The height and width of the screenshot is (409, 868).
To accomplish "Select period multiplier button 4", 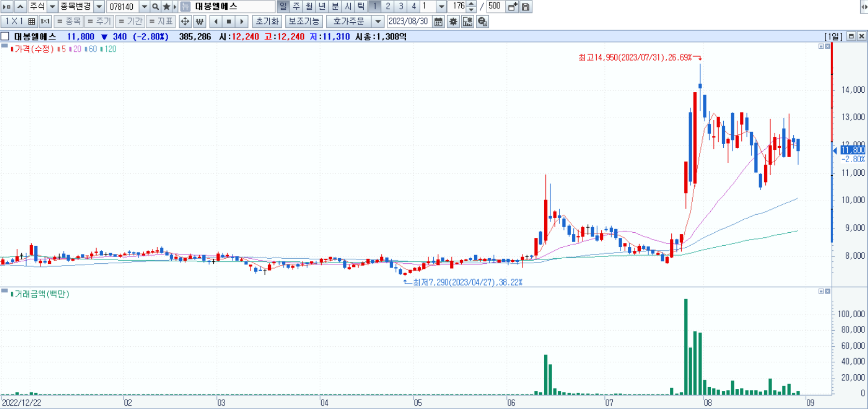I will pos(414,7).
